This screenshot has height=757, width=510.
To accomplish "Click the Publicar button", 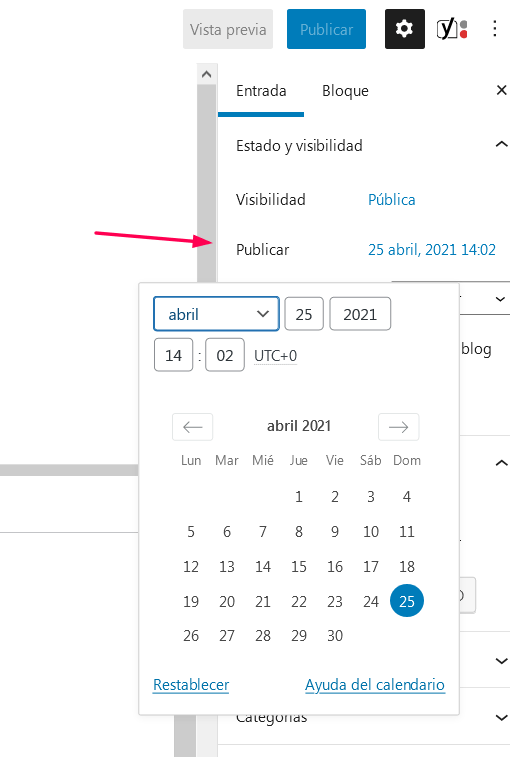I will tap(326, 29).
